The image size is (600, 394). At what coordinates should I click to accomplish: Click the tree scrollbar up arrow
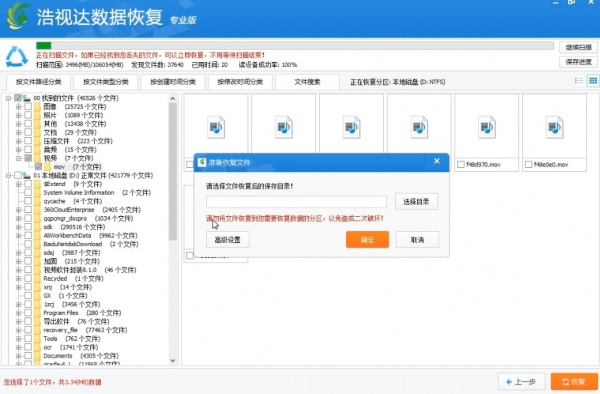(x=173, y=99)
